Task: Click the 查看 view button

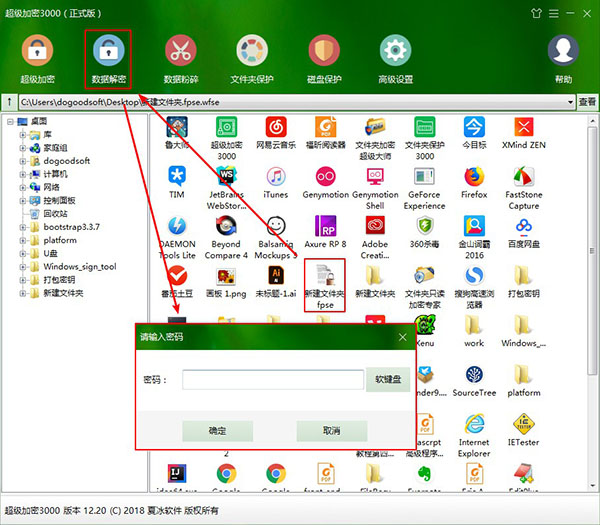Action: point(588,102)
